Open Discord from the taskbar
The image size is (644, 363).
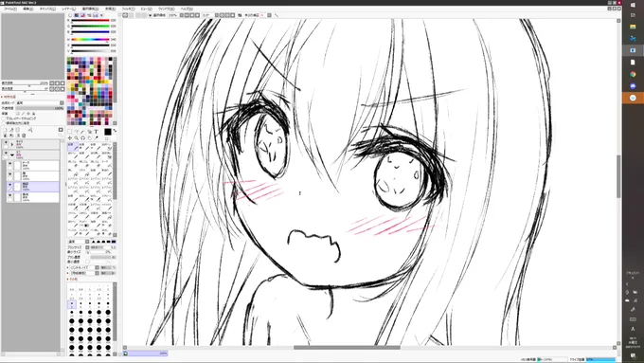[633, 86]
